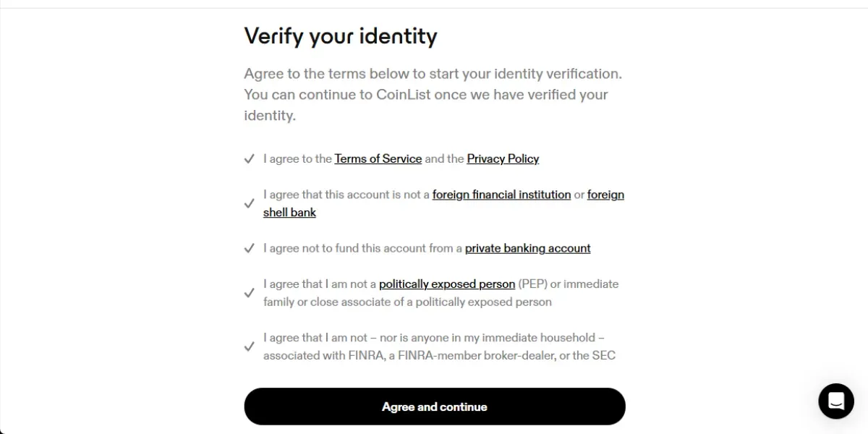Toggle checkmark for politically exposed person statement
This screenshot has width=868, height=434.
tap(249, 293)
